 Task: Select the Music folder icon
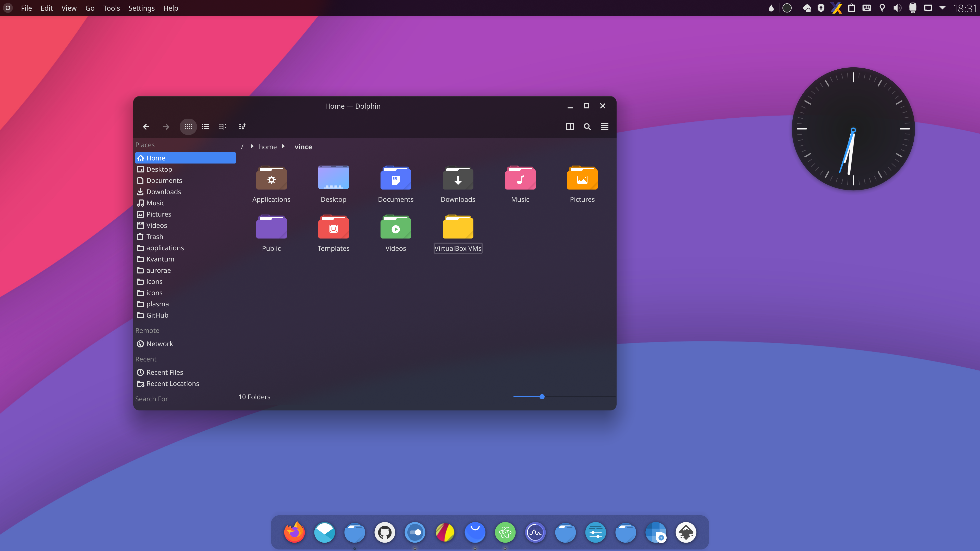(520, 178)
